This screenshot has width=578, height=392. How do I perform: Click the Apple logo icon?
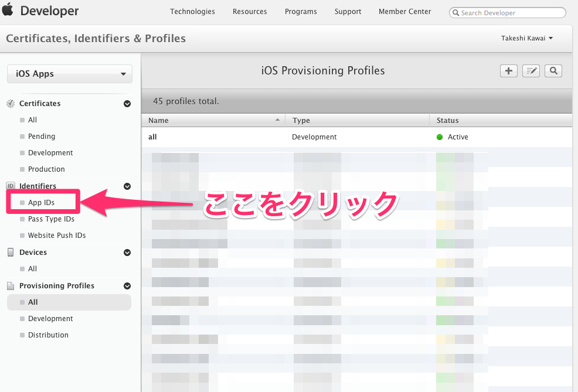8,11
